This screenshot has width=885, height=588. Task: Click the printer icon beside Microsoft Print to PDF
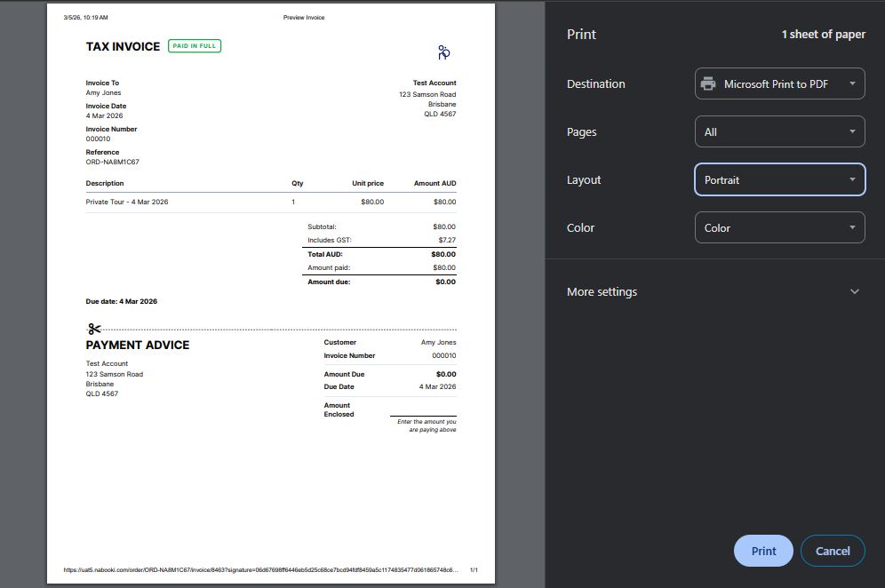[x=708, y=84]
